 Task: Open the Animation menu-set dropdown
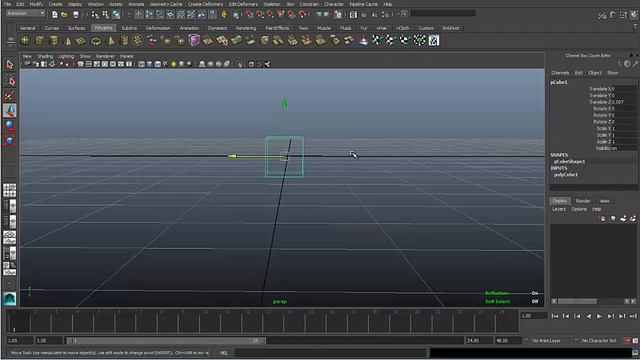[x=25, y=13]
